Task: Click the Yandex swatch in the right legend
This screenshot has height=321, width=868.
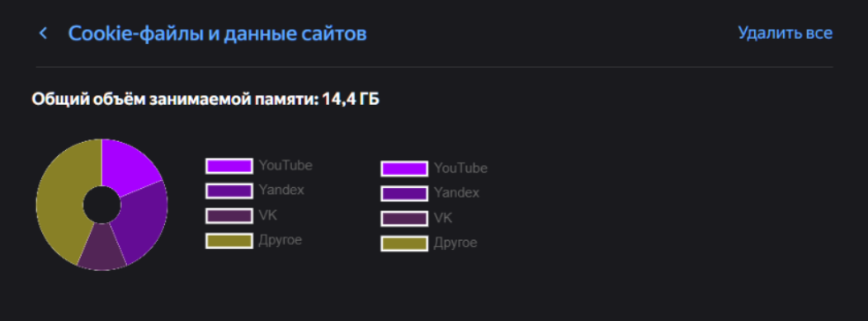Action: (x=404, y=194)
